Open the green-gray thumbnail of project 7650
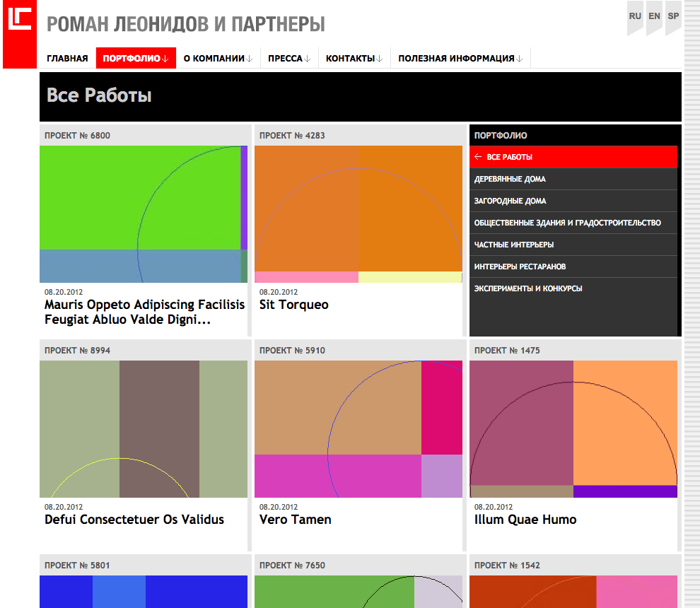 (x=358, y=592)
